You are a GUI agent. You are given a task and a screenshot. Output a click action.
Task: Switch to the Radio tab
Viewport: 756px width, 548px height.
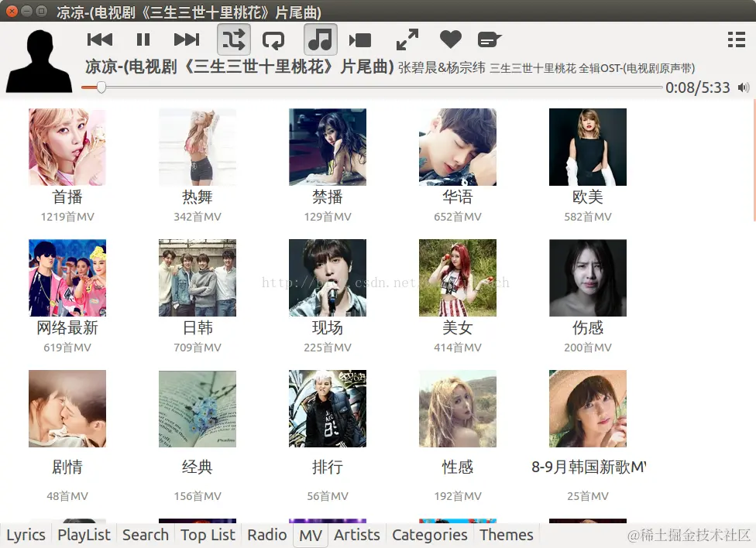(267, 535)
